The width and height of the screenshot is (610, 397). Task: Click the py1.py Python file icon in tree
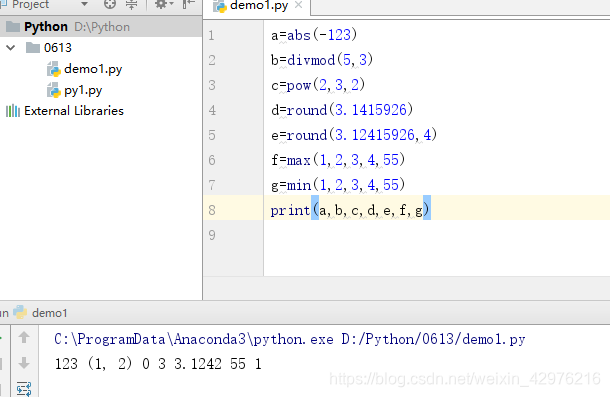pos(54,90)
